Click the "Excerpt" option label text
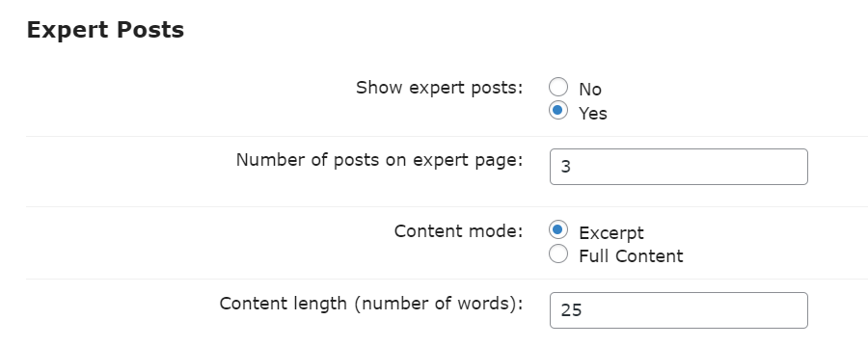 pos(611,233)
